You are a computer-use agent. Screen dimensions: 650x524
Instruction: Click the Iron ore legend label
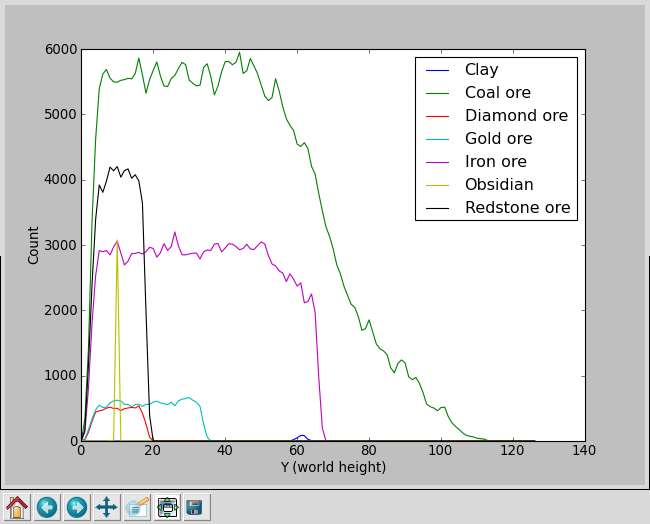(x=495, y=162)
